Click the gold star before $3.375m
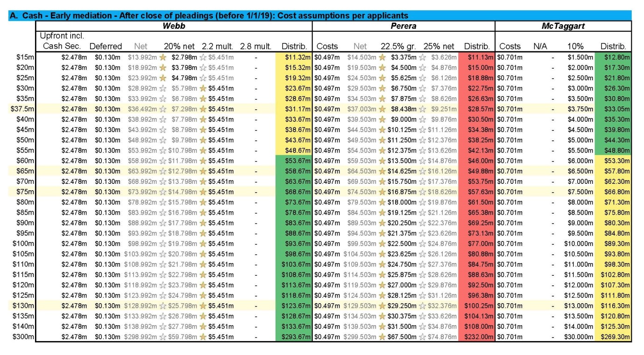Screen dimensions: 644x355 (x=382, y=57)
